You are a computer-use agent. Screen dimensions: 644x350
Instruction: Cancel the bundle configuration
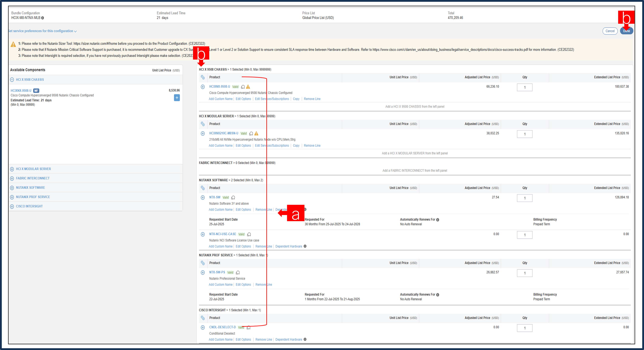[x=610, y=31]
